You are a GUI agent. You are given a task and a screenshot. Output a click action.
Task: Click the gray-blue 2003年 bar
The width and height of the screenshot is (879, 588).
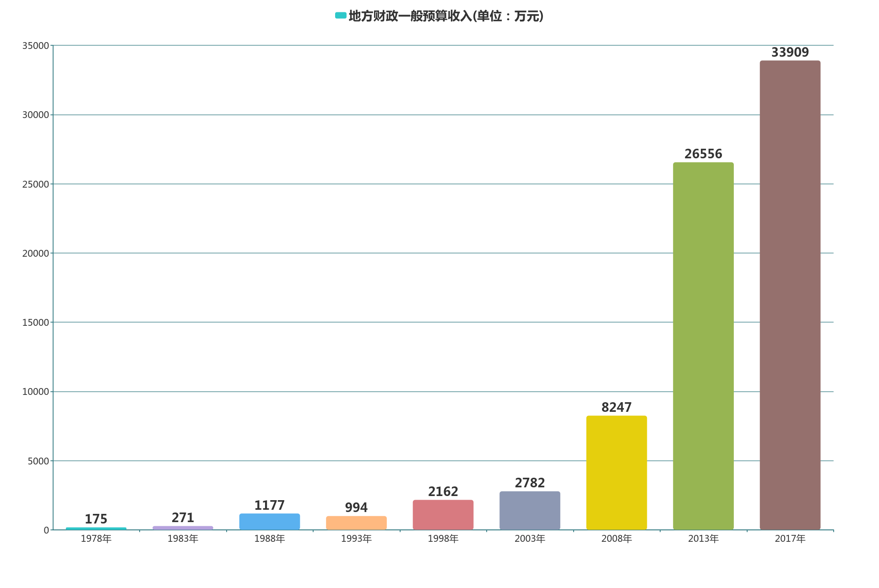(x=530, y=511)
